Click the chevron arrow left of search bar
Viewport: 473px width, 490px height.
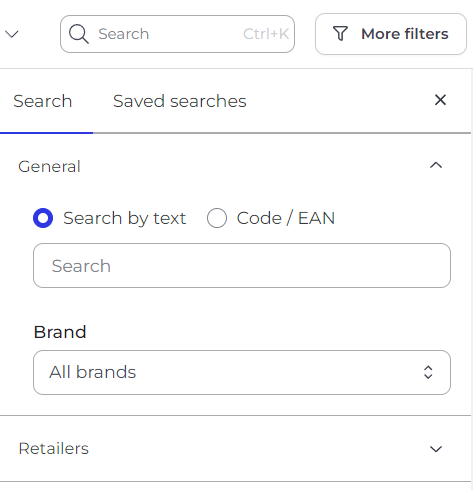(x=12, y=34)
